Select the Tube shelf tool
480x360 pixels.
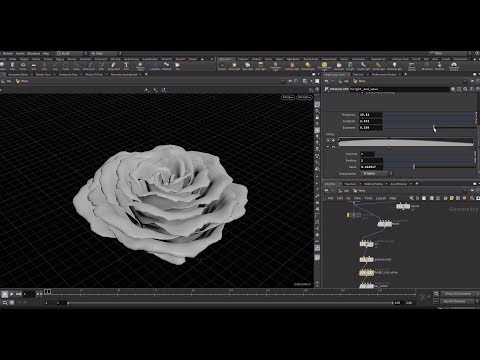coord(12,66)
